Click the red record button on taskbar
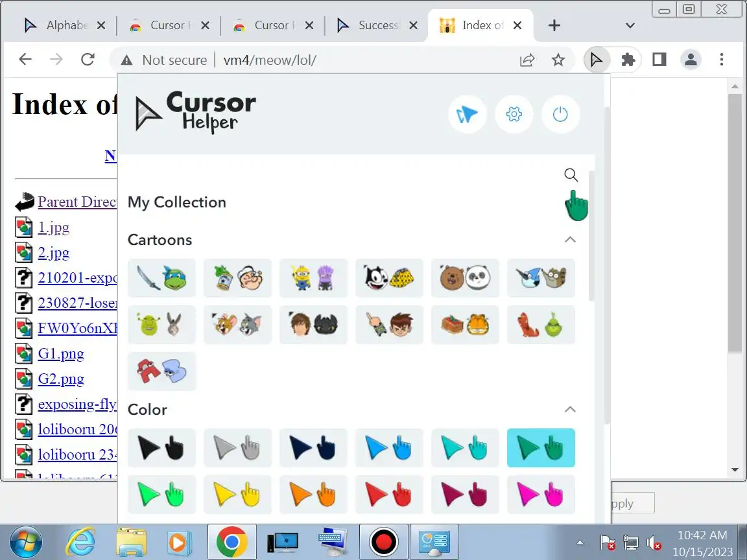This screenshot has height=560, width=747. click(383, 542)
